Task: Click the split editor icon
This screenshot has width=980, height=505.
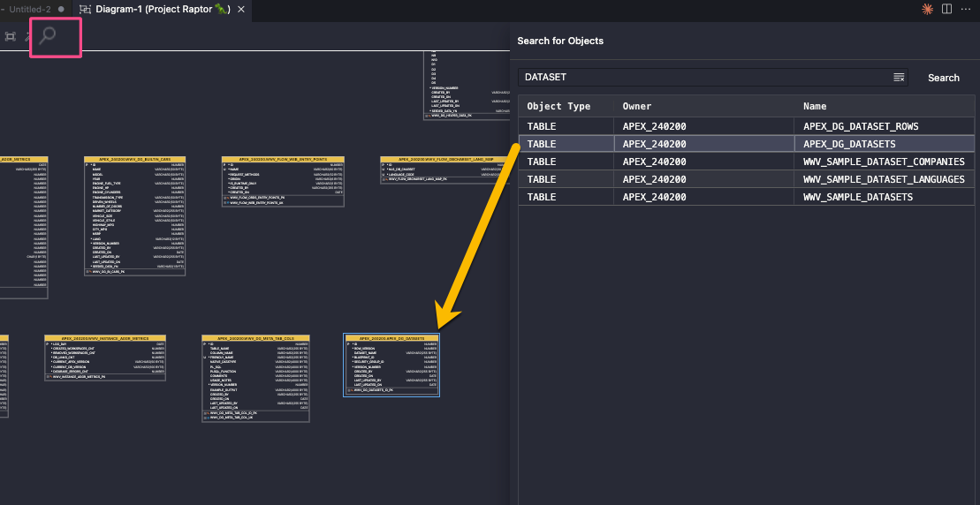Action: coord(946,9)
